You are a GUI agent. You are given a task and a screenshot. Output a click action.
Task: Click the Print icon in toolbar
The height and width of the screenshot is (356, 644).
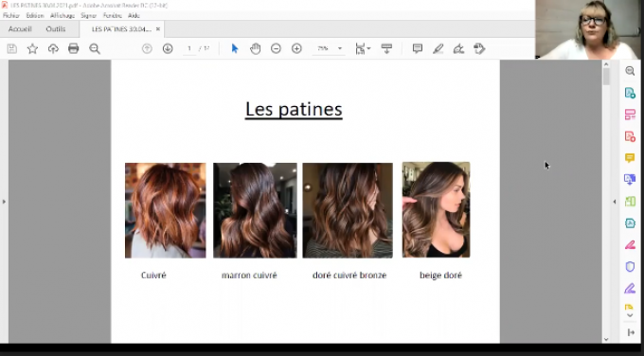tap(74, 48)
